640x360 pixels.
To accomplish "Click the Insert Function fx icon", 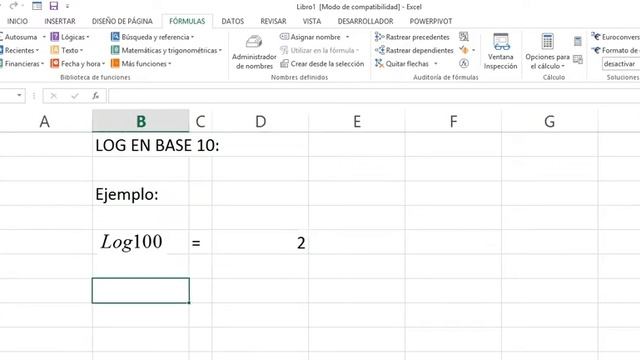I will tap(96, 96).
